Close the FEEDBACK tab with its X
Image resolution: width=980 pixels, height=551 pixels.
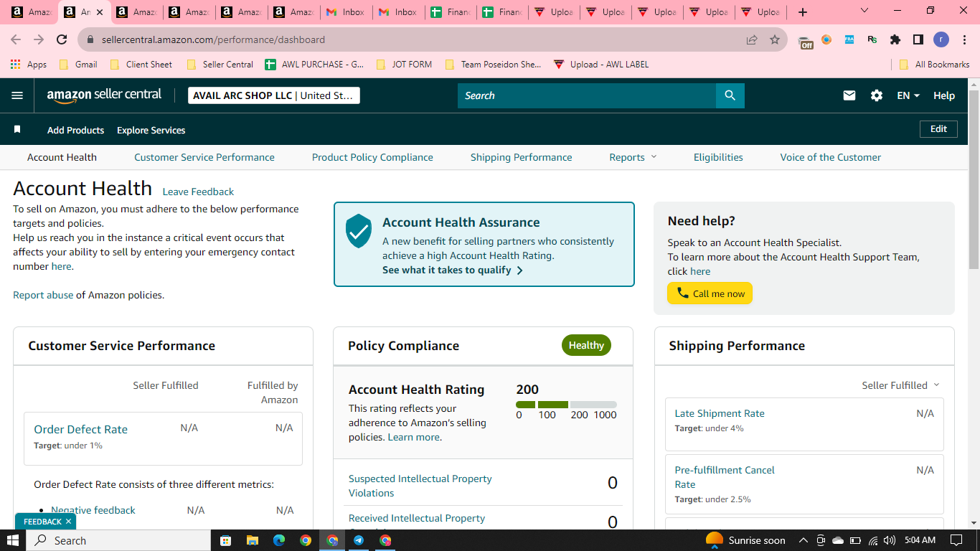[68, 522]
